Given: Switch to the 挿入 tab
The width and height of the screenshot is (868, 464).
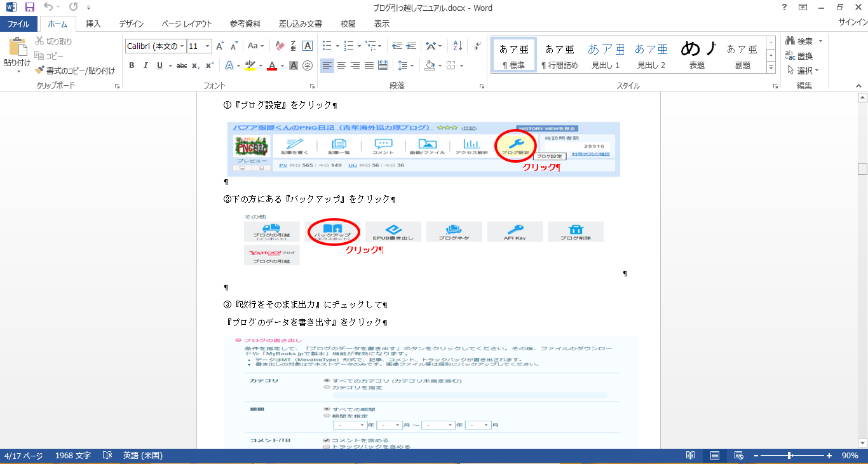Looking at the screenshot, I should (x=93, y=24).
